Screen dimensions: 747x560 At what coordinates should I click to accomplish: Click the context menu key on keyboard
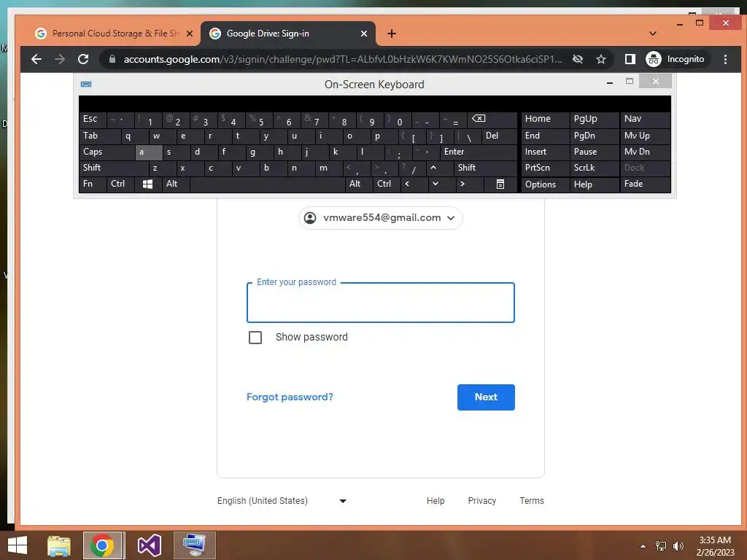(x=500, y=184)
